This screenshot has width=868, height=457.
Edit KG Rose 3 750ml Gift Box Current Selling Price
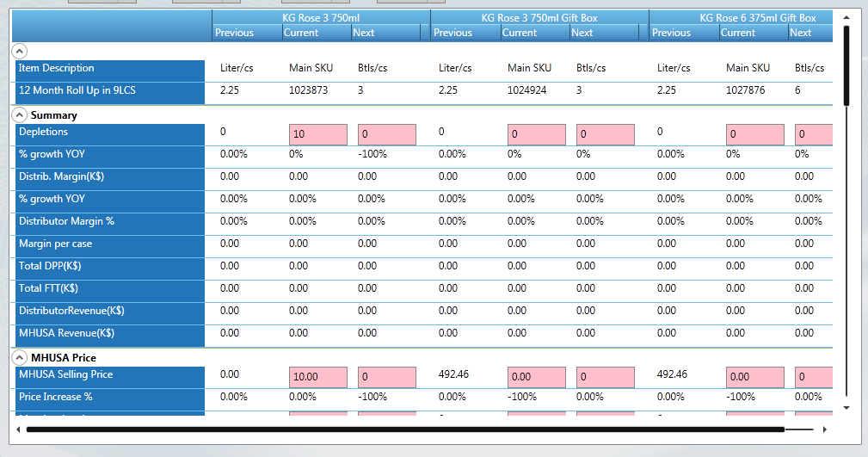pos(537,377)
